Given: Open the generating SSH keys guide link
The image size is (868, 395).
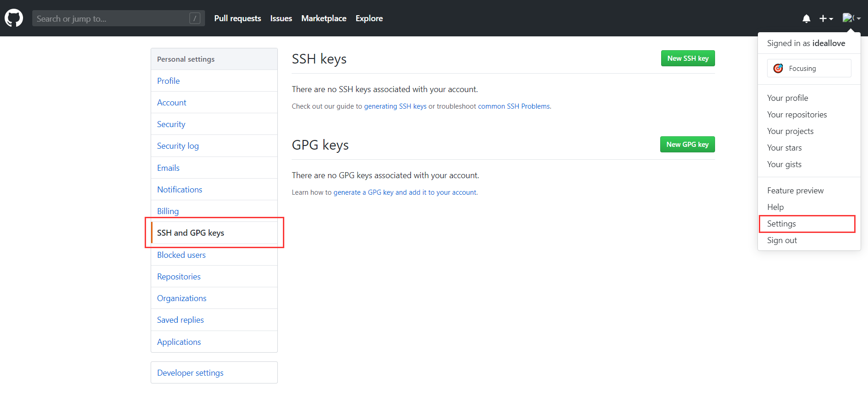Looking at the screenshot, I should (x=395, y=106).
